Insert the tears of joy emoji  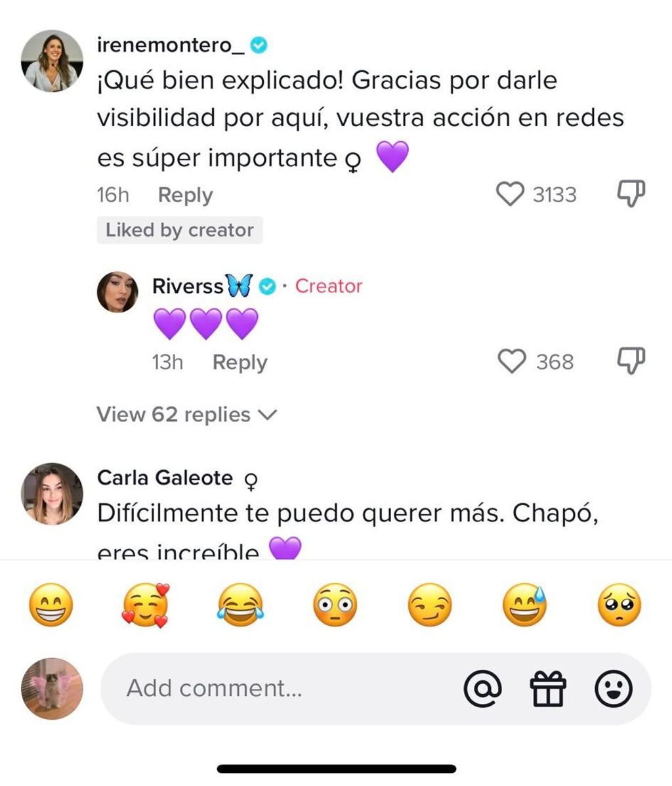241,604
